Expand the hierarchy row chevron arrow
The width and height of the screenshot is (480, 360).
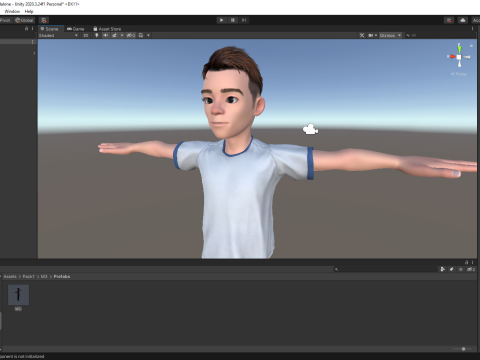pyautogui.click(x=34, y=53)
